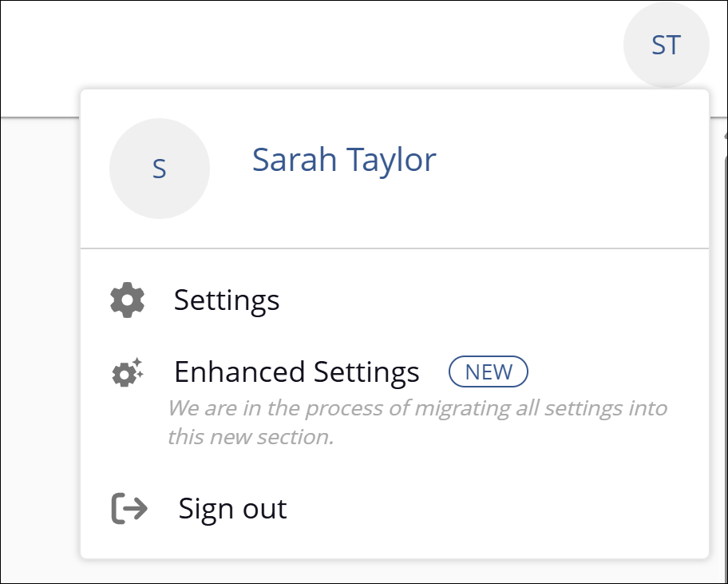The height and width of the screenshot is (584, 728).
Task: Click the word Enhanced in the menu
Action: pyautogui.click(x=239, y=372)
